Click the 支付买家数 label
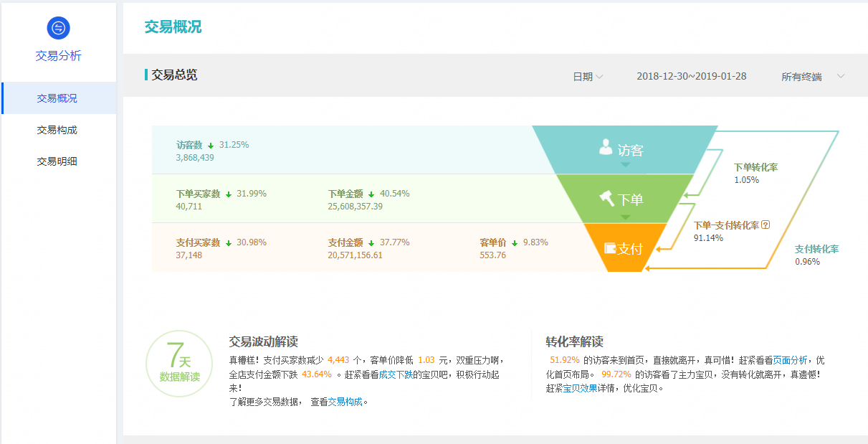This screenshot has height=444, width=868. (198, 242)
